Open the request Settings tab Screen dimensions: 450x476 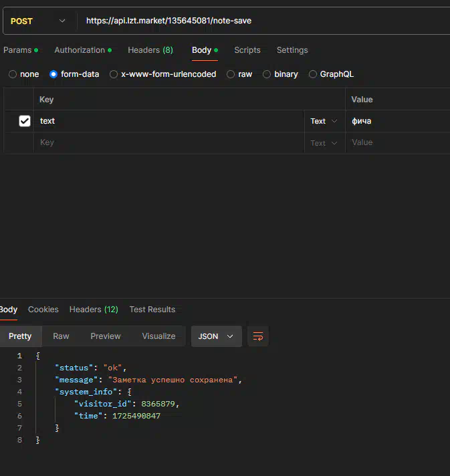pyautogui.click(x=292, y=50)
